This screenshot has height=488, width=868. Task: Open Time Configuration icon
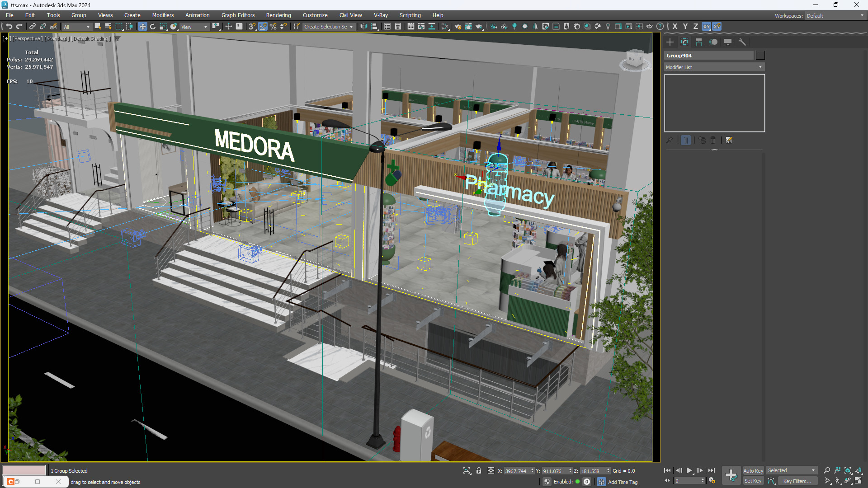click(712, 481)
